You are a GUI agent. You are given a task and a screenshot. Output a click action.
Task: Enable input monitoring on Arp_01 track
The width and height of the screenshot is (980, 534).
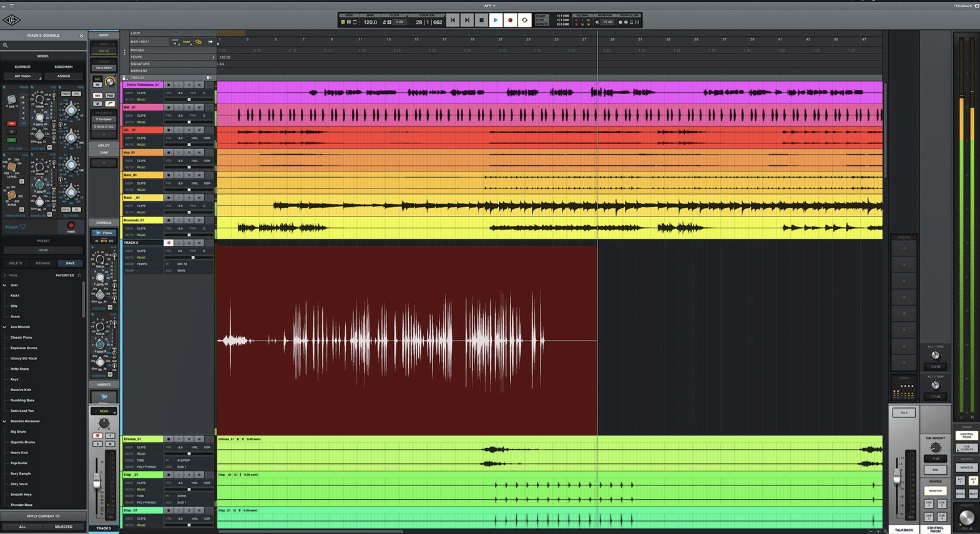coord(179,152)
